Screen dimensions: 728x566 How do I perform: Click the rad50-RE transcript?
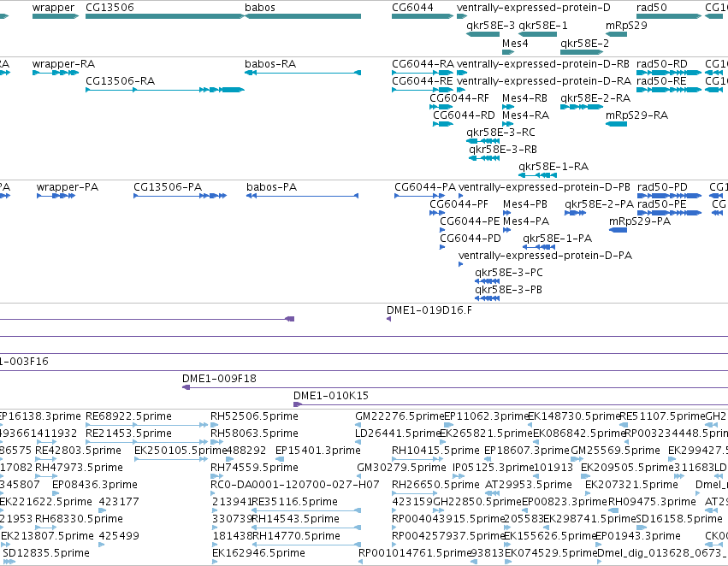coord(669,90)
